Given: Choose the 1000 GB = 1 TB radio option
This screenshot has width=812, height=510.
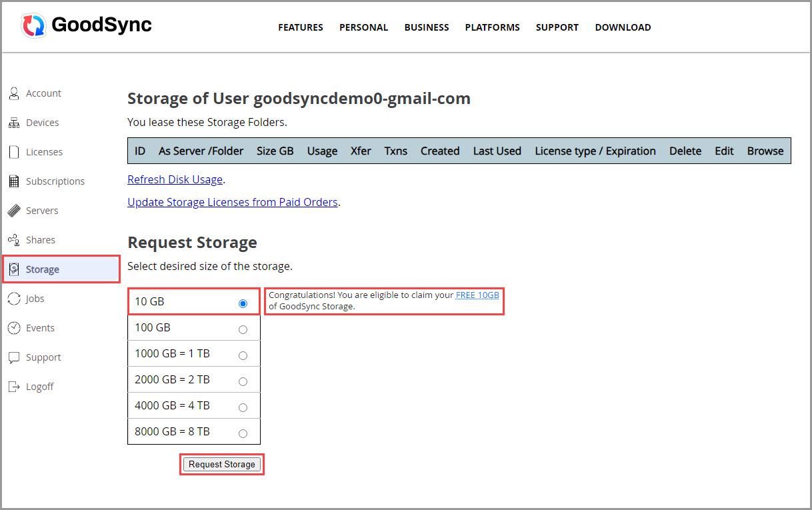Looking at the screenshot, I should point(243,355).
